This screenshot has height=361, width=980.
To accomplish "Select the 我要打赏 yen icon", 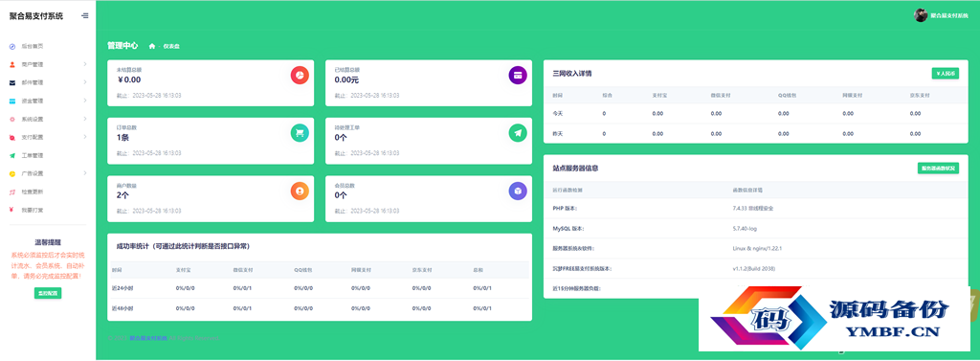I will point(12,210).
